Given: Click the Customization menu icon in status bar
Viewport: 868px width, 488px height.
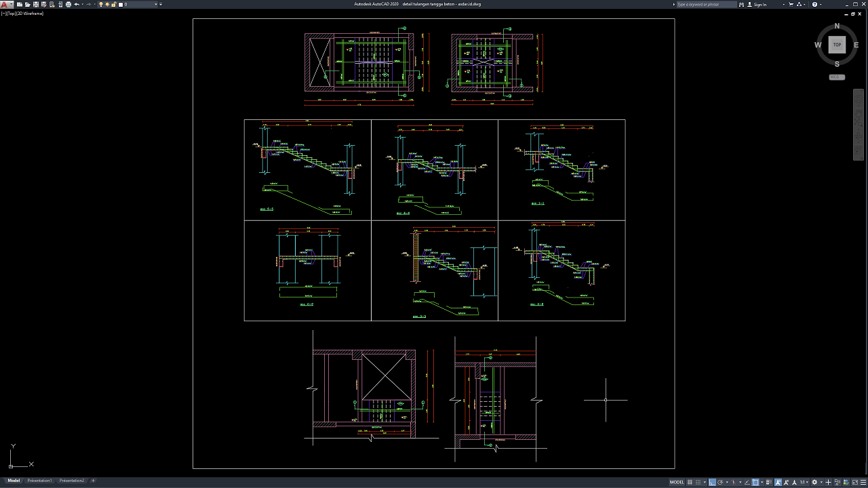Looking at the screenshot, I should tap(863, 482).
